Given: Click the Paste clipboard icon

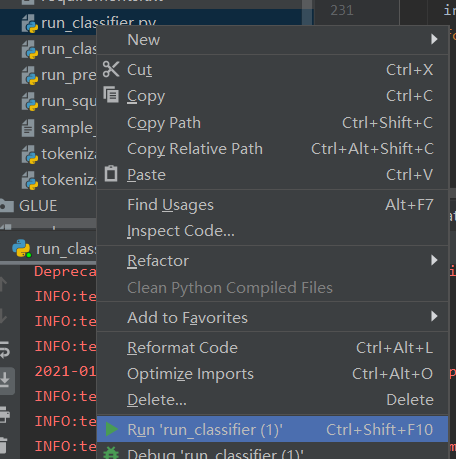Looking at the screenshot, I should (x=111, y=174).
